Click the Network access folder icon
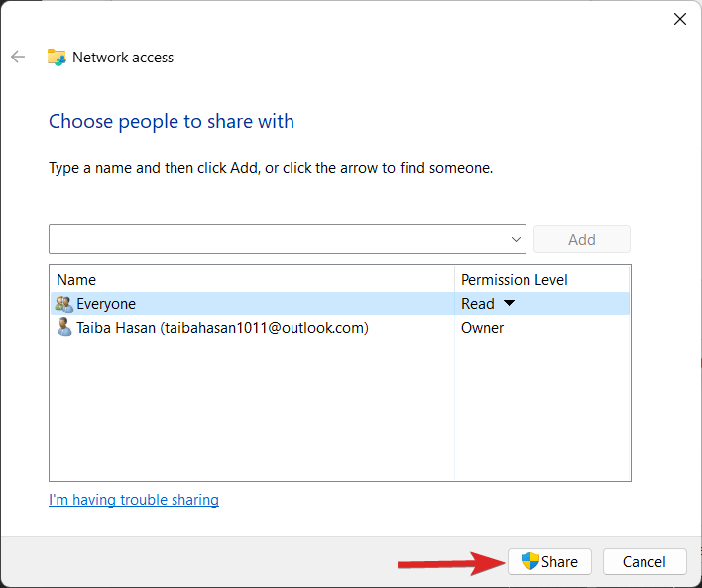 [57, 58]
